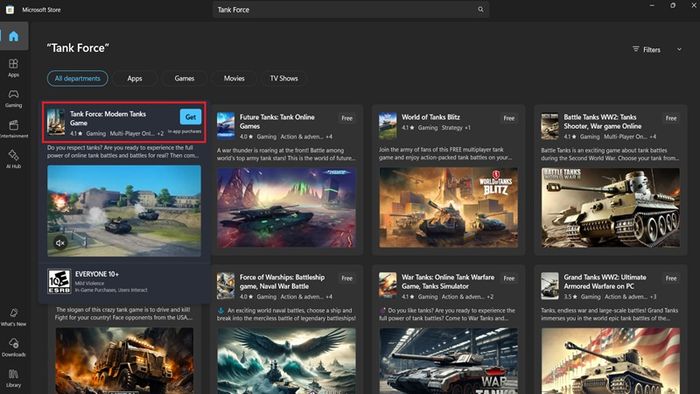Open the Tank Force gameplay video thumbnail
Image resolution: width=700 pixels, height=394 pixels.
tap(124, 211)
